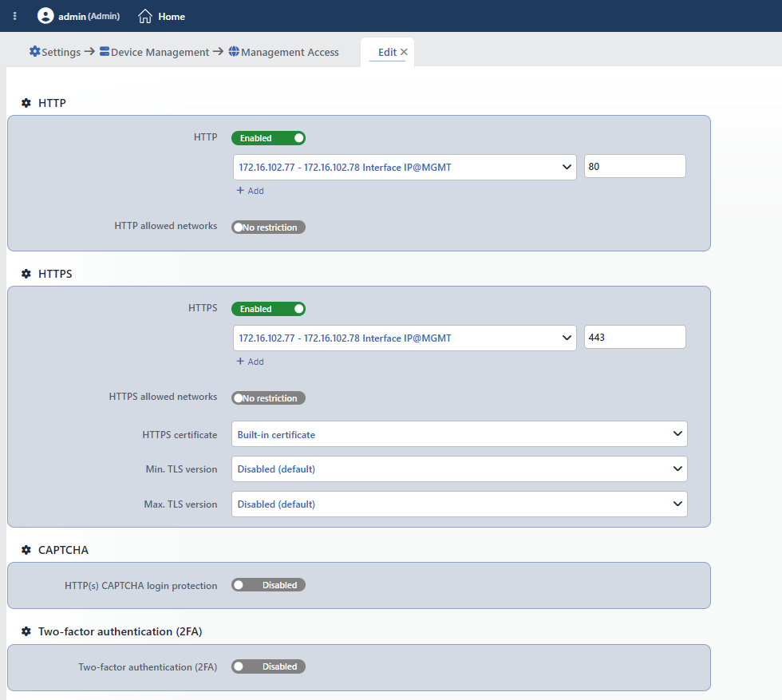Viewport: 782px width, 700px height.
Task: Open the three-dot main menu
Action: point(15,16)
